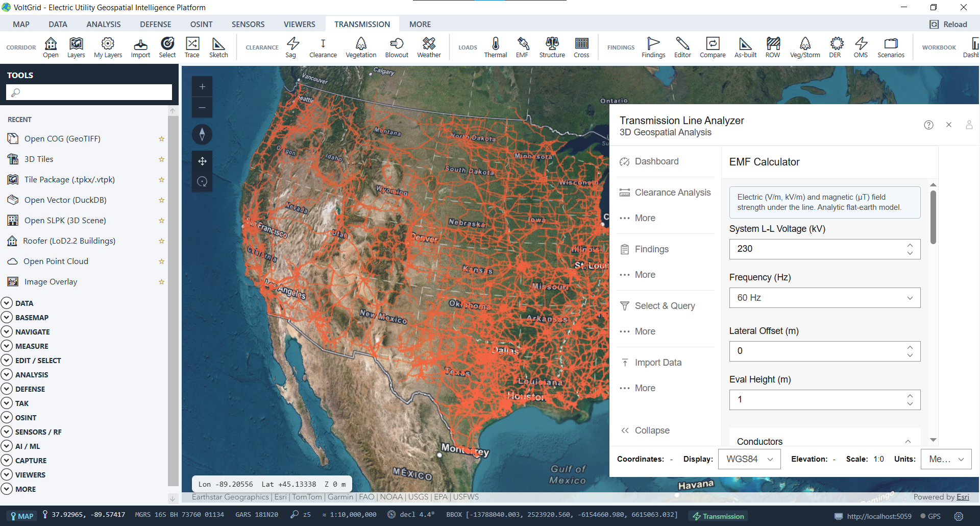Screen dimensions: 980x526
Task: Click the EMF Calculator panel scrollbar
Action: click(x=933, y=218)
